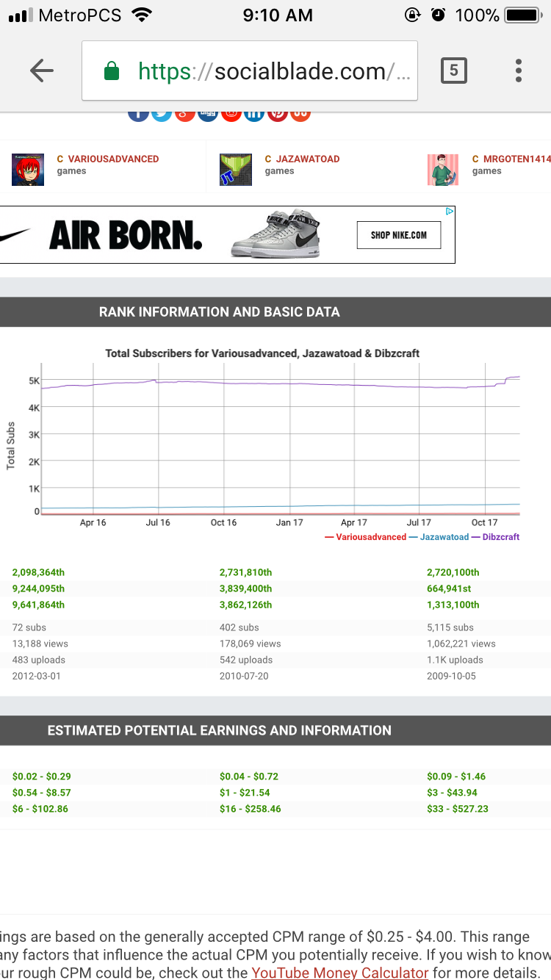Viewport: 551px width, 980px height.
Task: Select the 5,115 subs value
Action: tap(450, 627)
